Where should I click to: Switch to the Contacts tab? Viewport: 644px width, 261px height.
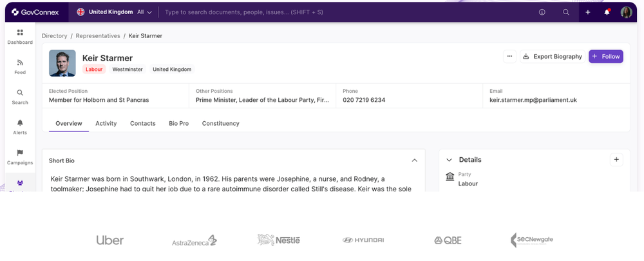[142, 123]
